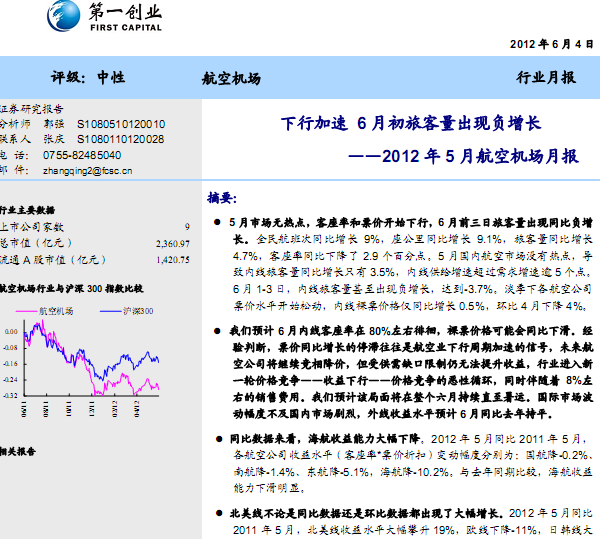Click the 评级：中性 rating label

(x=89, y=78)
